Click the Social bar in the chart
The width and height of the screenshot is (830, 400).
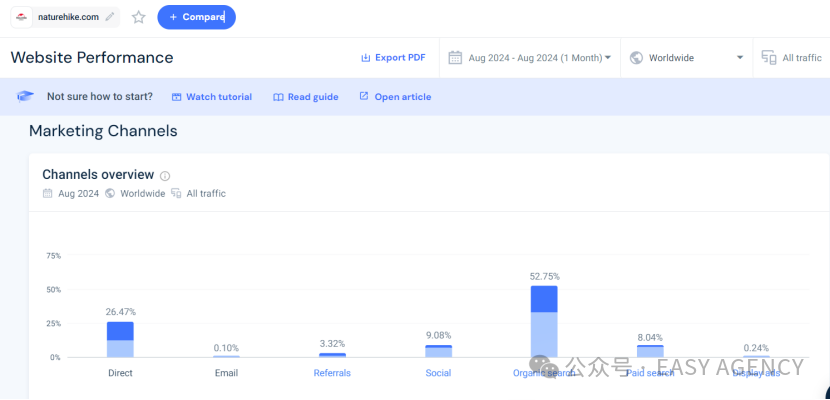438,351
